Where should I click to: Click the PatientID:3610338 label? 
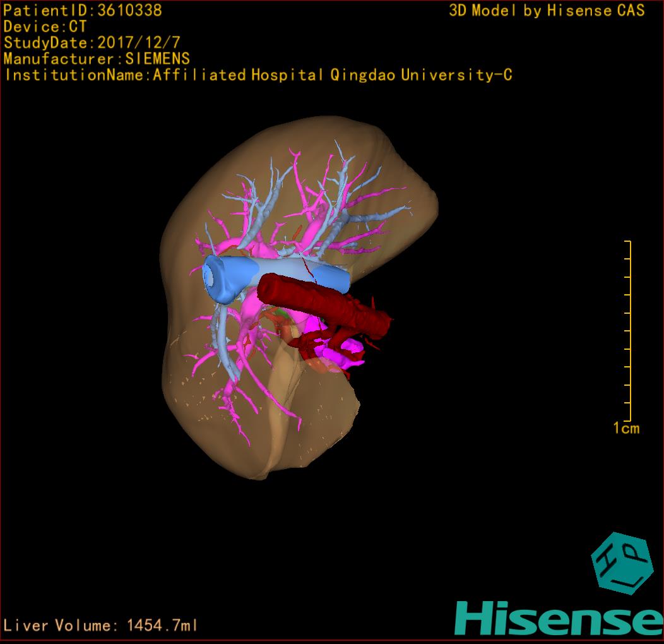83,11
